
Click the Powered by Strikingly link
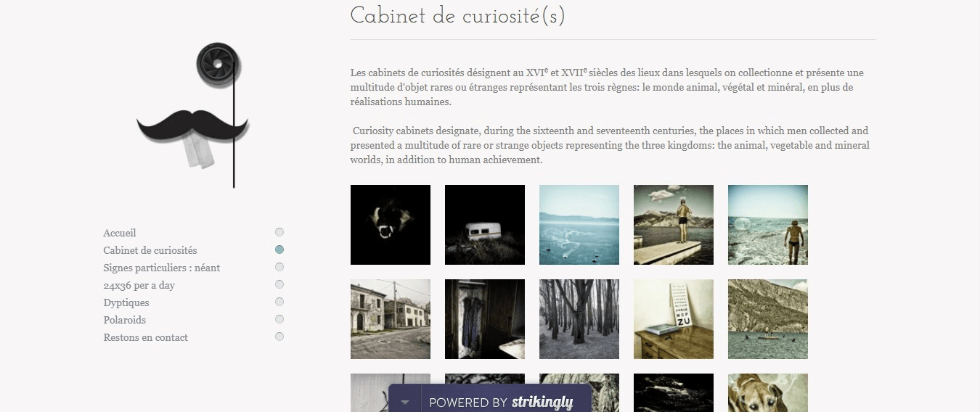tap(501, 402)
